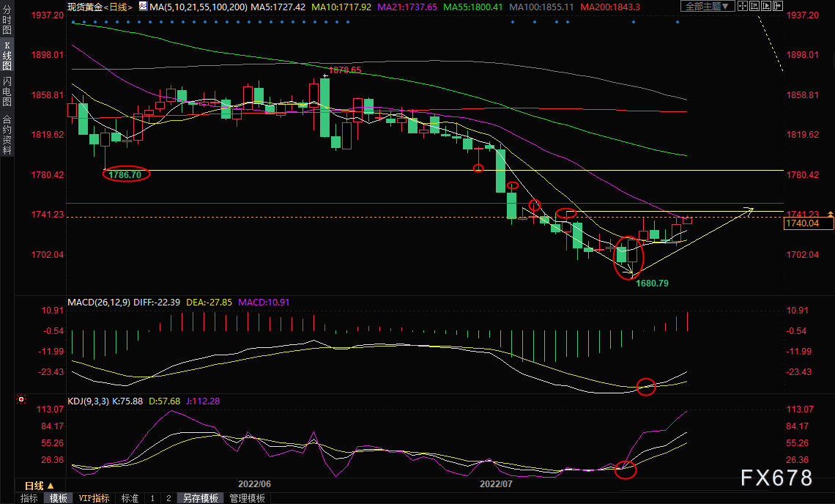
Task: Open the 全部主题 dropdown
Action: click(x=708, y=7)
